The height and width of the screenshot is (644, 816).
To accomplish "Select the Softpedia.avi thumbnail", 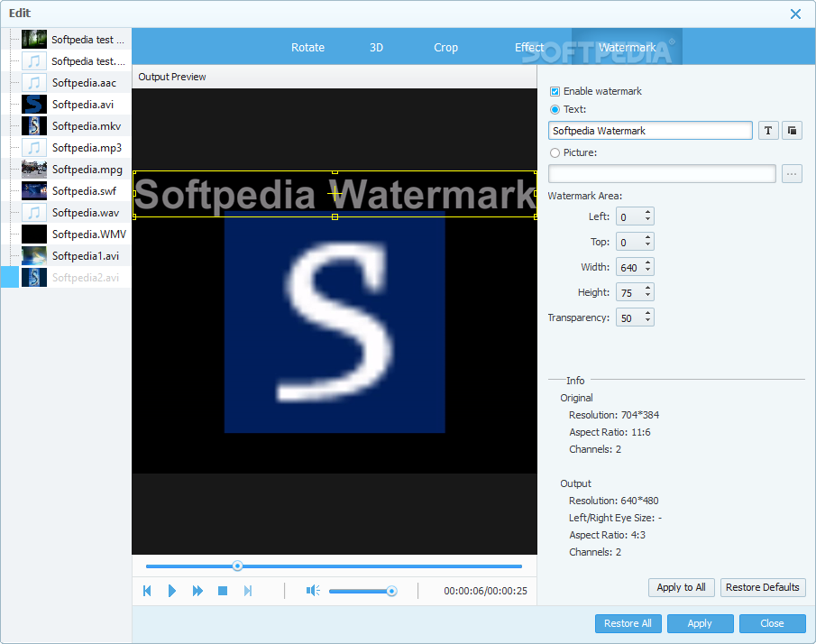I will 34,104.
